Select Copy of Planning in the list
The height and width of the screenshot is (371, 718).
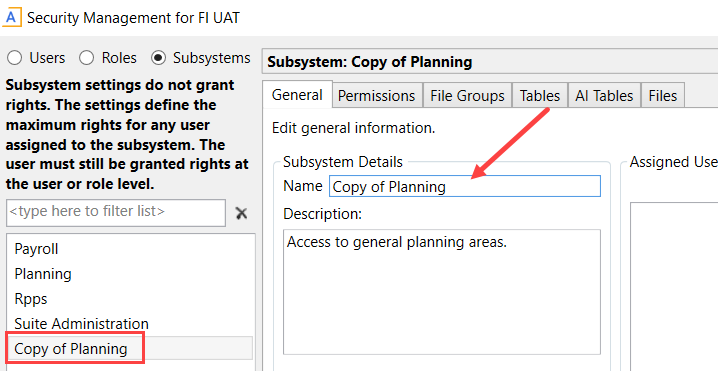tap(129, 349)
